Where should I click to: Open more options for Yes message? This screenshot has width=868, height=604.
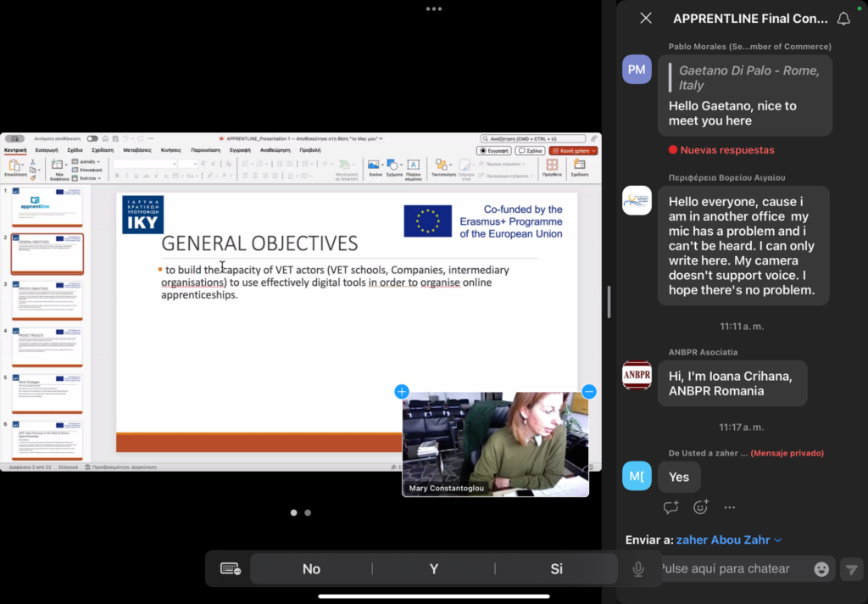[x=730, y=507]
